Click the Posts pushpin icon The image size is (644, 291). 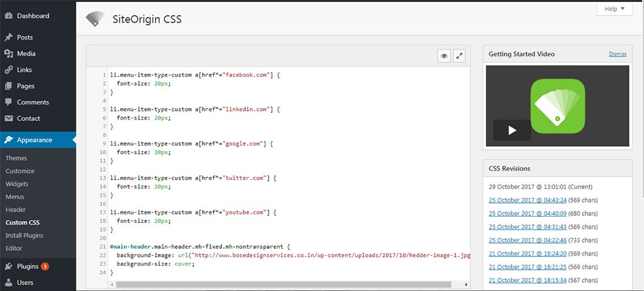(9, 38)
